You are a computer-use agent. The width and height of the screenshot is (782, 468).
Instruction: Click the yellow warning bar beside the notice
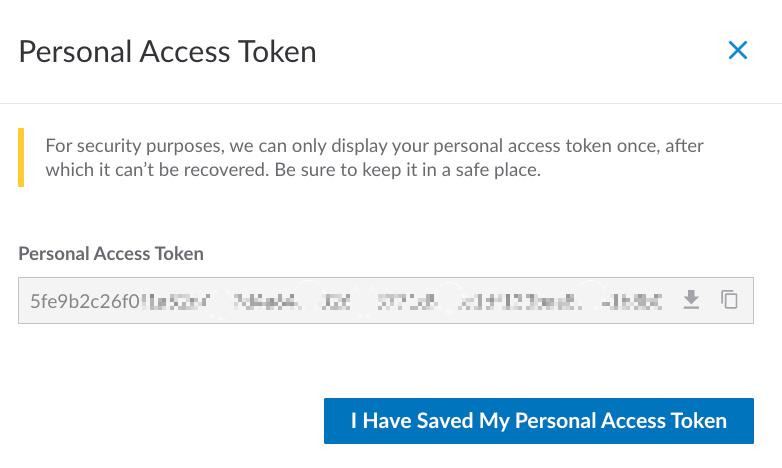tap(21, 158)
